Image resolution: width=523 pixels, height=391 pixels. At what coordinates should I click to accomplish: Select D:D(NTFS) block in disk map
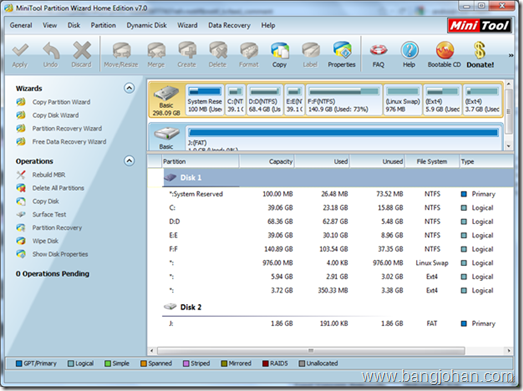pyautogui.click(x=265, y=100)
